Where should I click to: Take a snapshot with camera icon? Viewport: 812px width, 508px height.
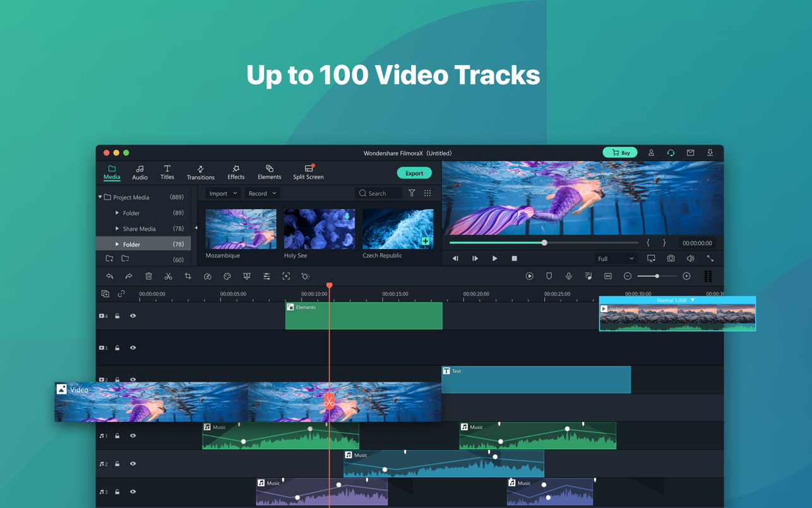coord(671,258)
